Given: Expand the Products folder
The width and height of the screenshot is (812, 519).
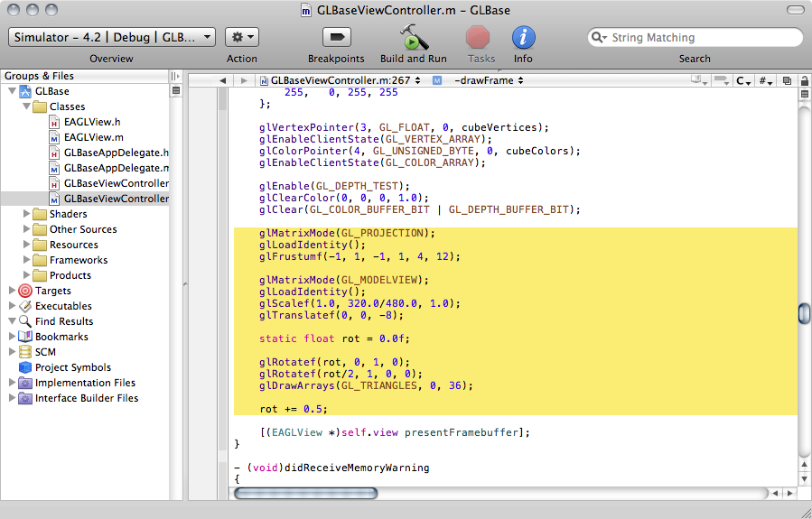Looking at the screenshot, I should (26, 275).
